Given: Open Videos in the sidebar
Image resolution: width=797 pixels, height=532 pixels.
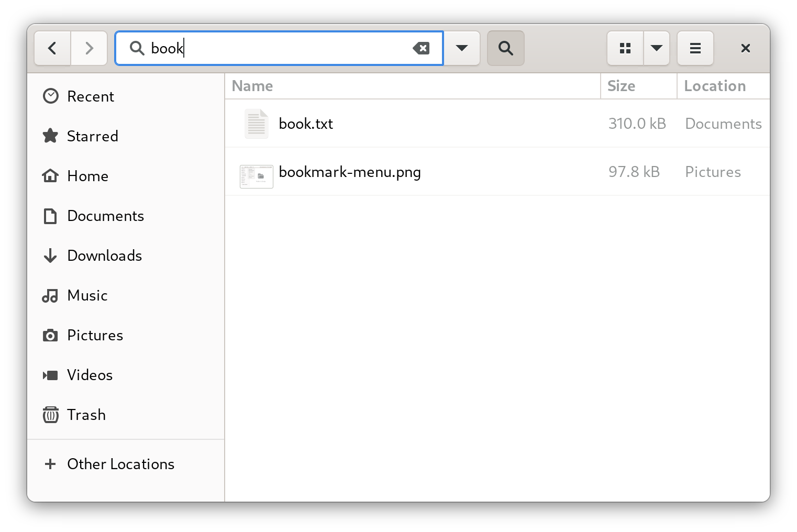Looking at the screenshot, I should [126, 375].
